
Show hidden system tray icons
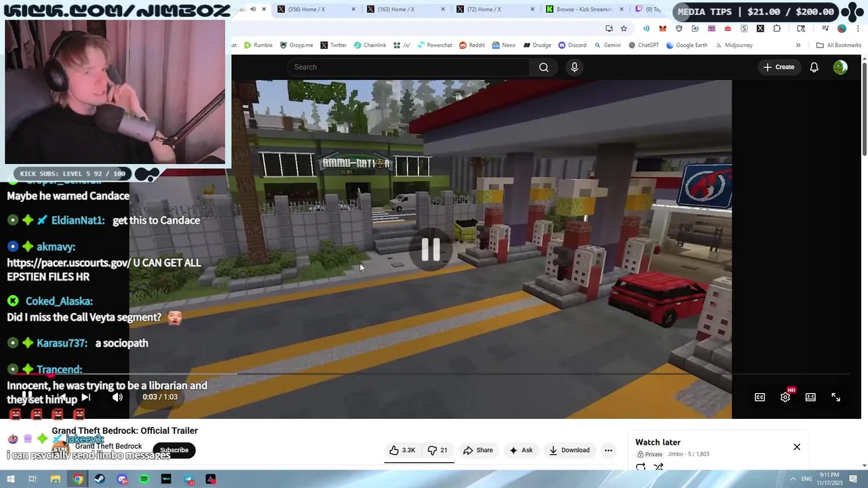pos(793,479)
